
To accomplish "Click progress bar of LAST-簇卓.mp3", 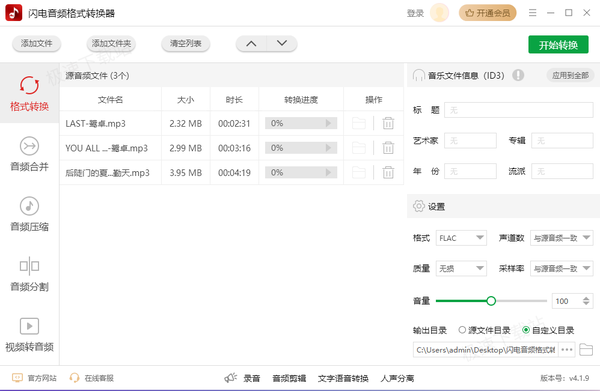I will click(x=301, y=123).
